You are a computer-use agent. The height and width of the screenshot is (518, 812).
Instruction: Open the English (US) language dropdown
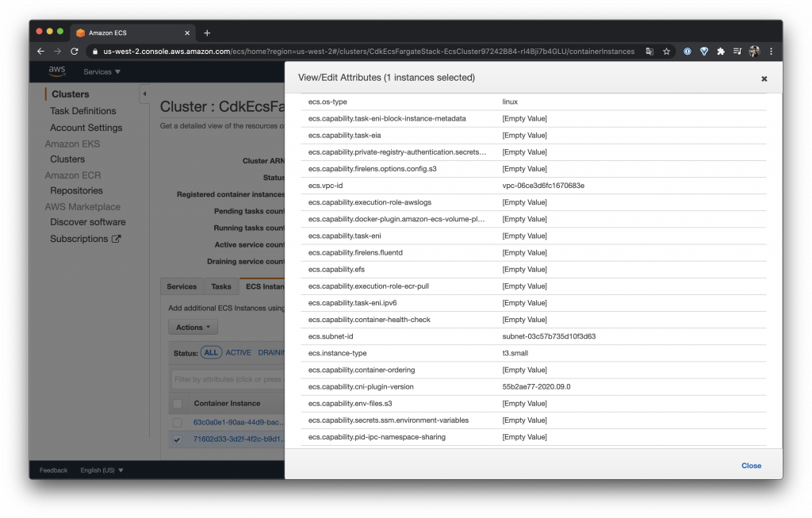(x=102, y=470)
